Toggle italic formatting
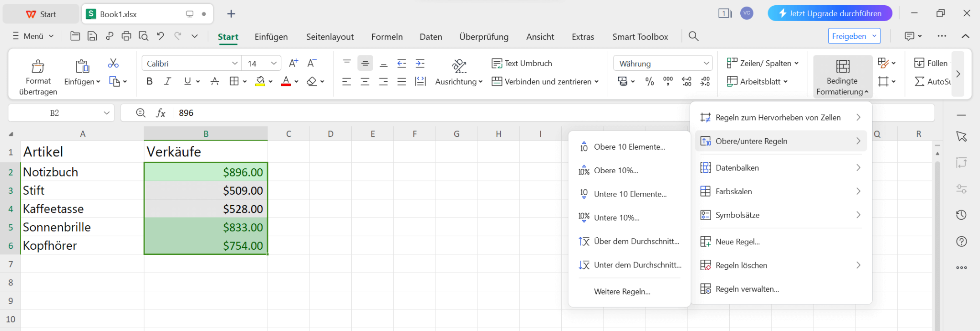The width and height of the screenshot is (980, 331). (x=167, y=81)
